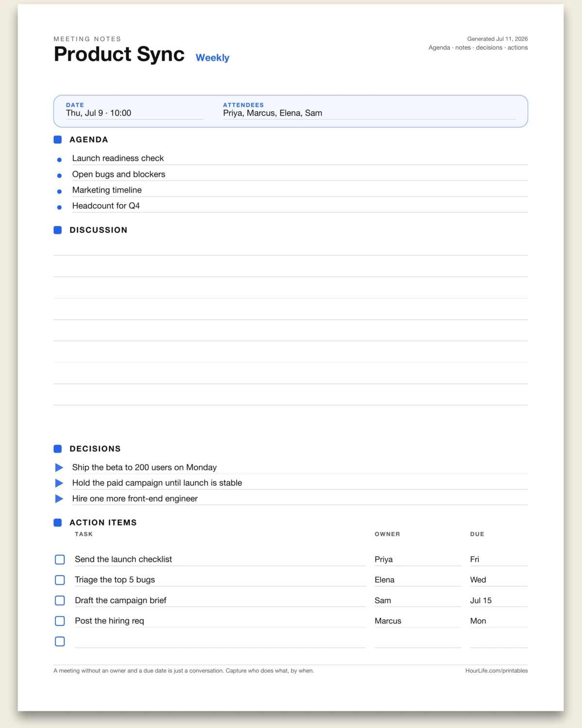Click the arrow marker for Ship the beta
Screen dimensions: 582x728
point(59,467)
